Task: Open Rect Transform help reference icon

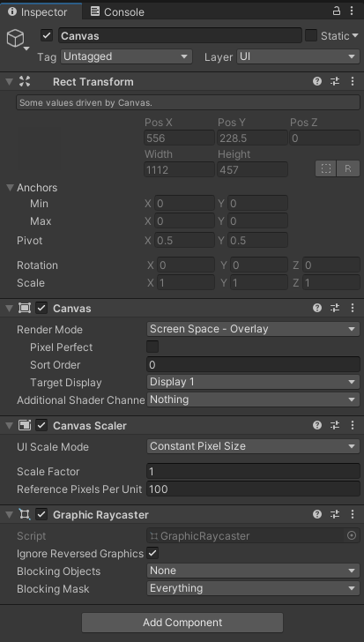Action: 317,81
